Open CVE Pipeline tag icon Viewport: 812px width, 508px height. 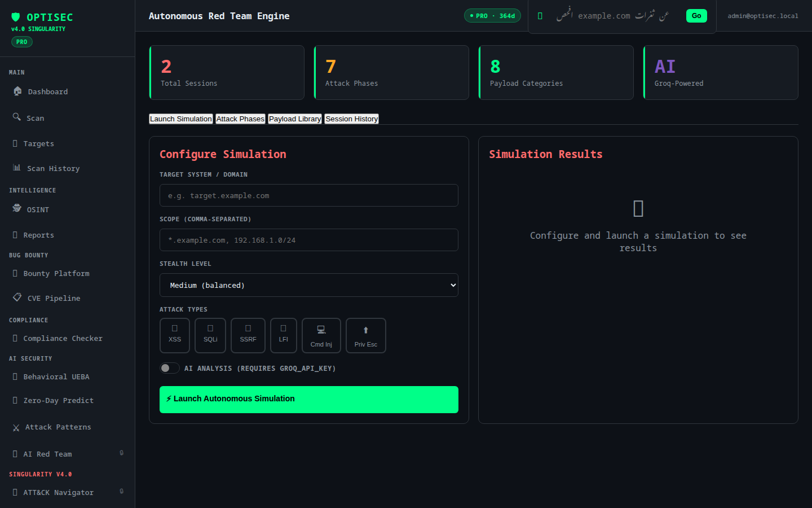[17, 297]
